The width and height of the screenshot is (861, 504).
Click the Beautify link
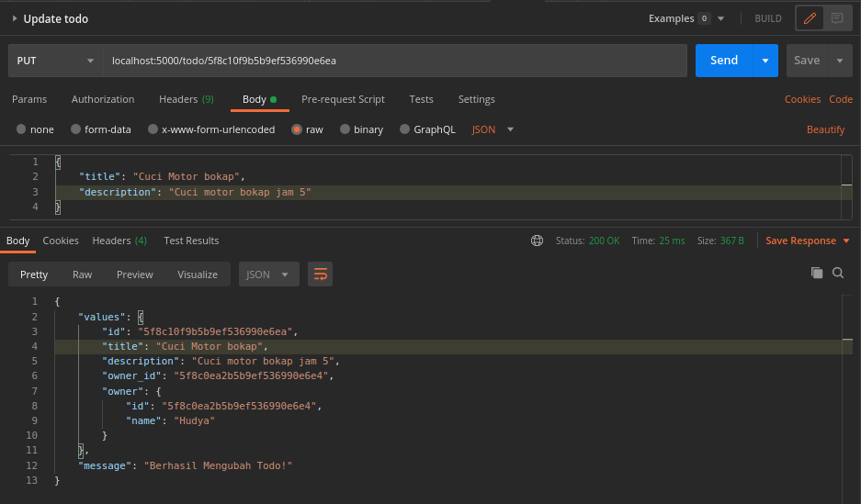click(825, 129)
